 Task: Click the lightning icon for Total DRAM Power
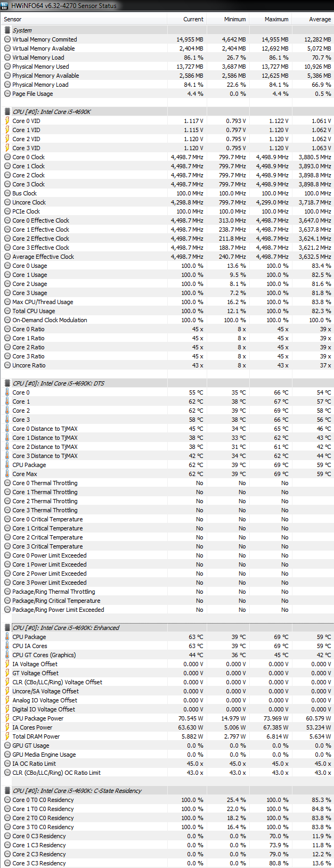(x=7, y=736)
